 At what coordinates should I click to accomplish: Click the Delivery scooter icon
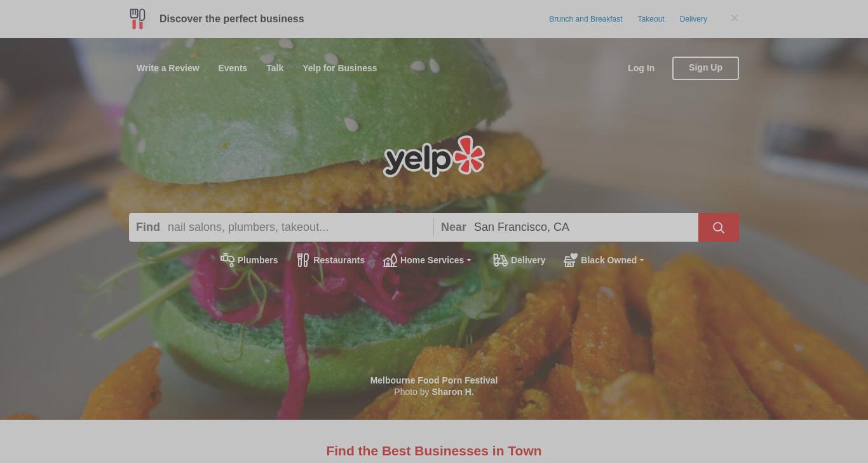501,259
